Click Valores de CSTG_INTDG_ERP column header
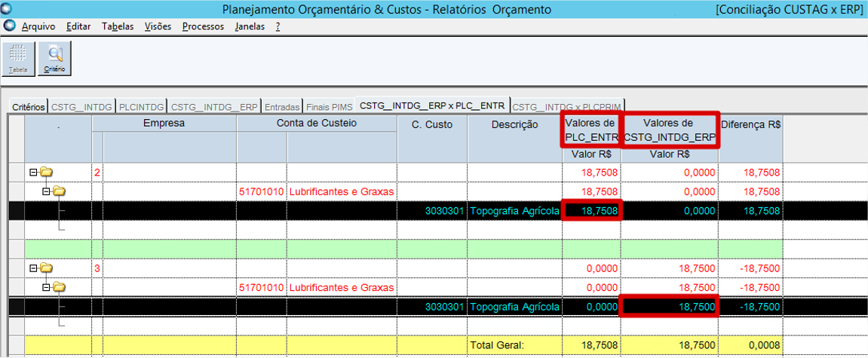This screenshot has width=868, height=358. (670, 130)
